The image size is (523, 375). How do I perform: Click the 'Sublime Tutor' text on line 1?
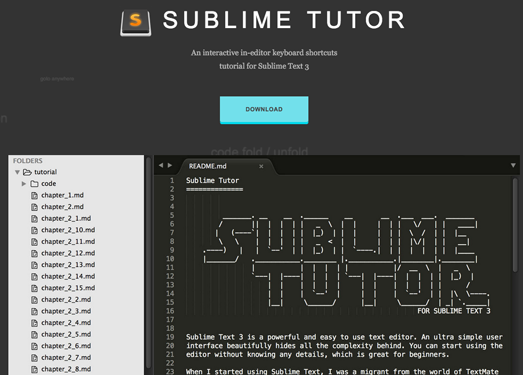click(212, 180)
